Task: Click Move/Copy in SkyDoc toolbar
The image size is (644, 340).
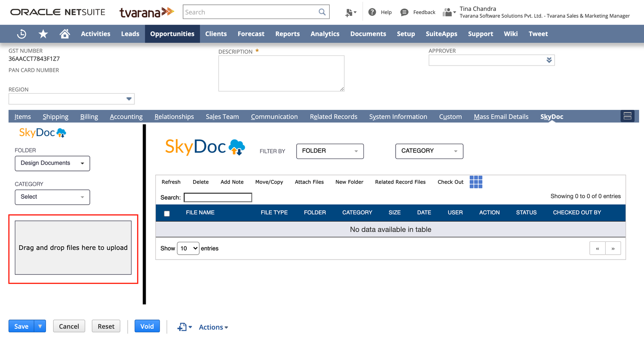Action: point(269,182)
